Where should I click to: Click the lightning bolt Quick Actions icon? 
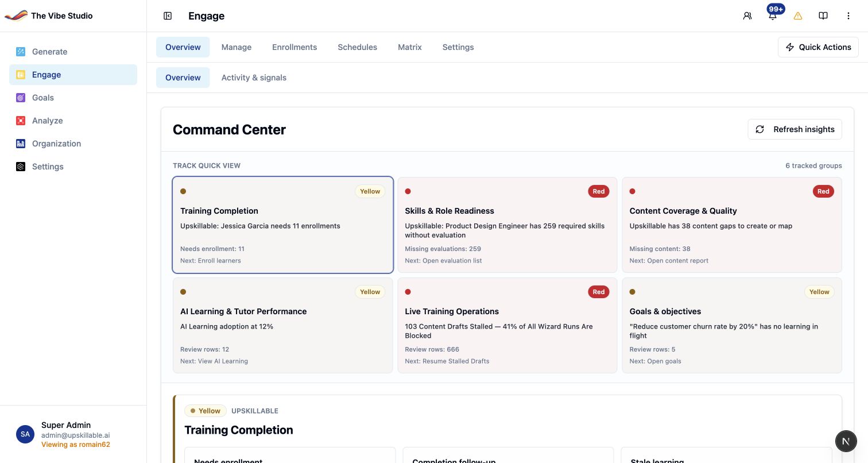click(790, 47)
